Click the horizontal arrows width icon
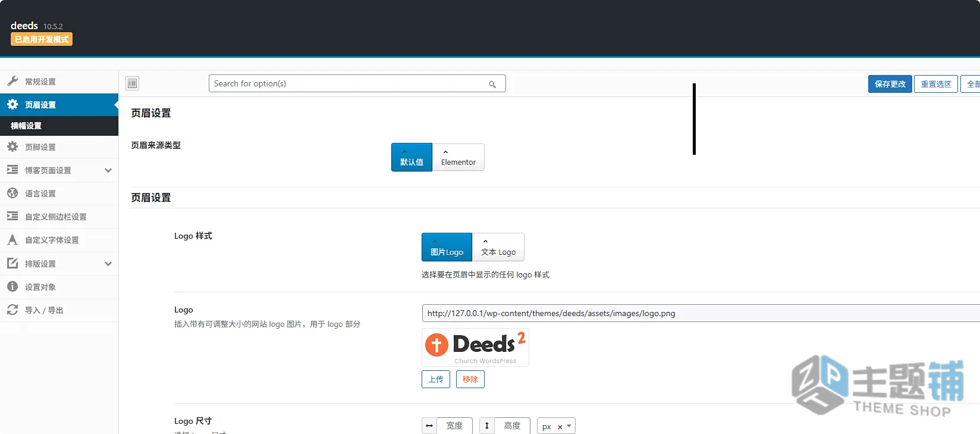Image resolution: width=980 pixels, height=434 pixels. (429, 426)
